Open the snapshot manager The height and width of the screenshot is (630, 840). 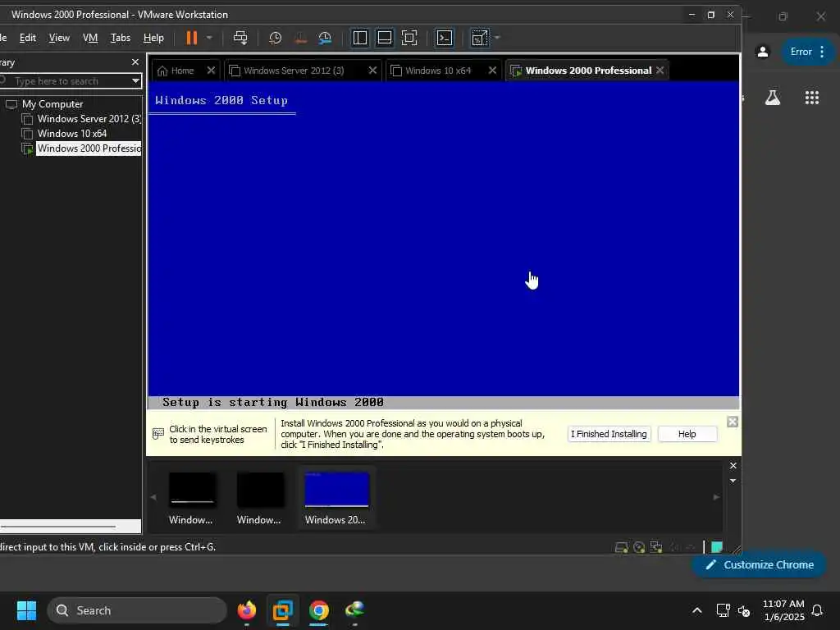click(325, 38)
